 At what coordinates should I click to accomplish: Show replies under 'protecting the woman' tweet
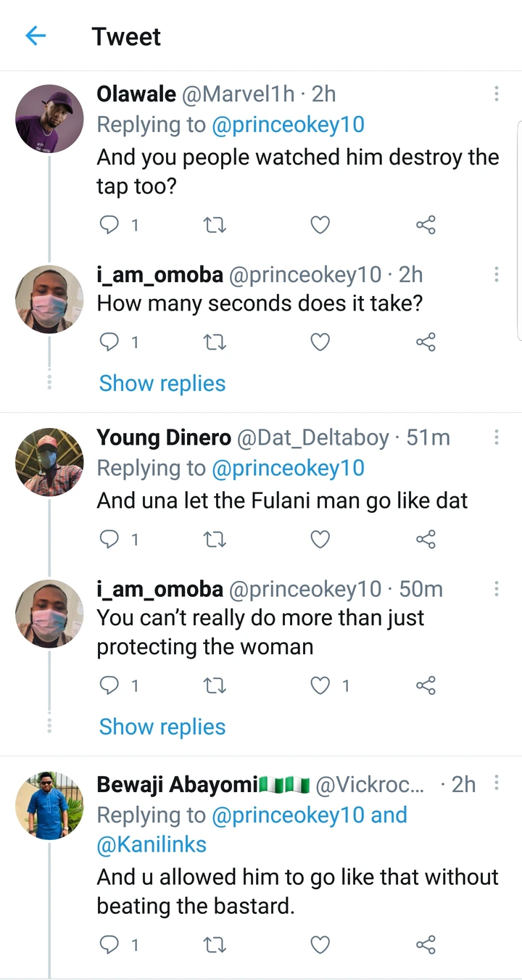click(162, 726)
